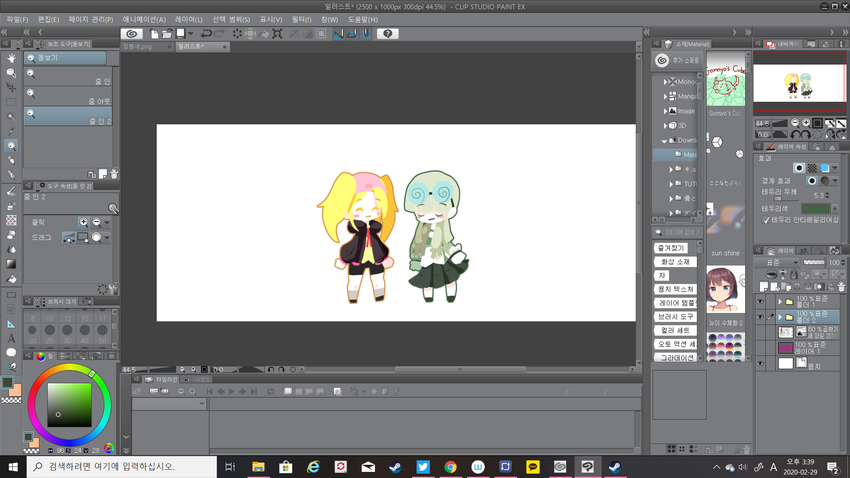Select the Zoom tool in toolbar
This screenshot has width=850, height=478.
[x=11, y=146]
